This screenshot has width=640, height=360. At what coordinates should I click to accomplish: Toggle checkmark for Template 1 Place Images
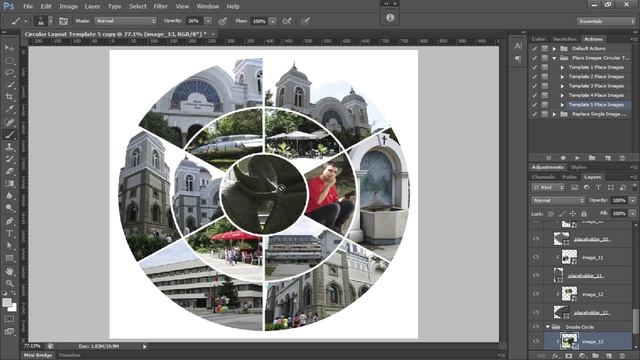point(534,67)
